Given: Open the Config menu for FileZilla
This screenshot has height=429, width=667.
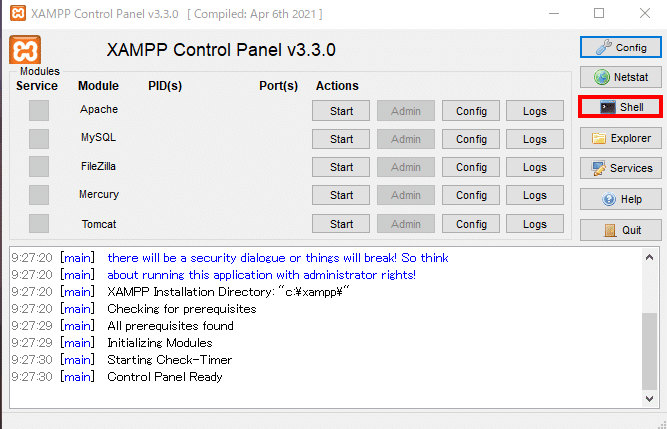Looking at the screenshot, I should [x=471, y=167].
